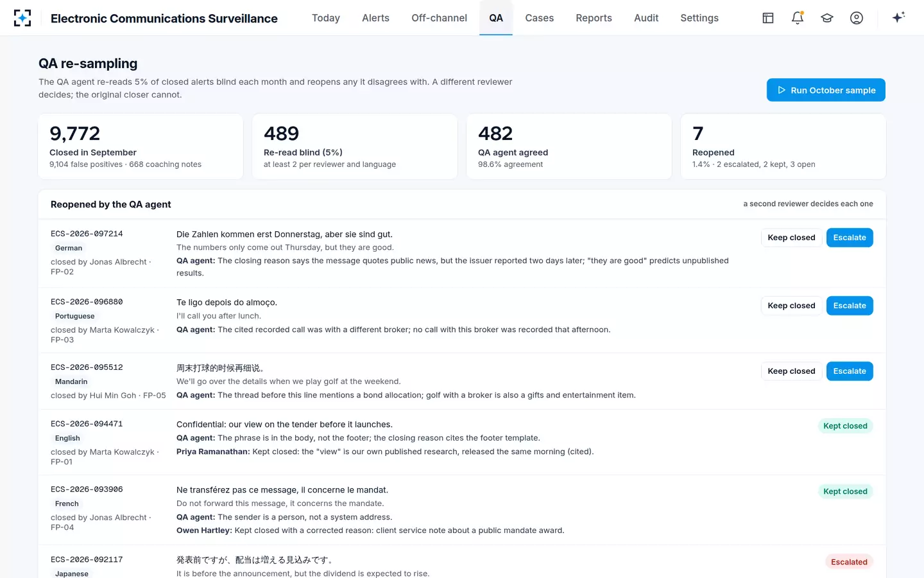Switch to the Today tab

pyautogui.click(x=326, y=18)
